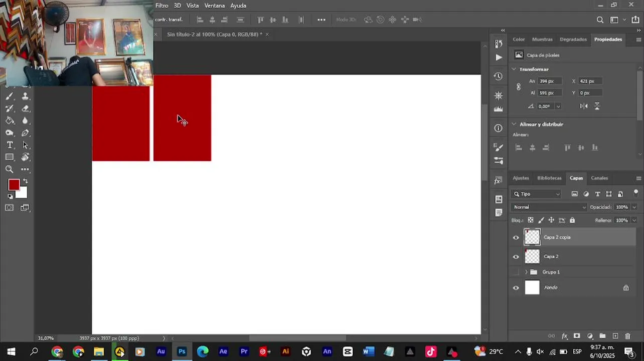Open the Histogram panel icon

(x=498, y=109)
